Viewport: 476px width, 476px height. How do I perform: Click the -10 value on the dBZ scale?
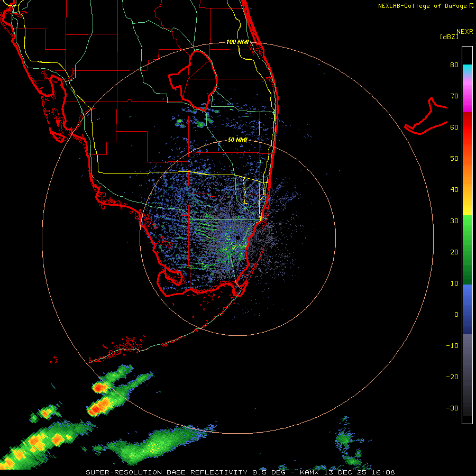tap(452, 346)
